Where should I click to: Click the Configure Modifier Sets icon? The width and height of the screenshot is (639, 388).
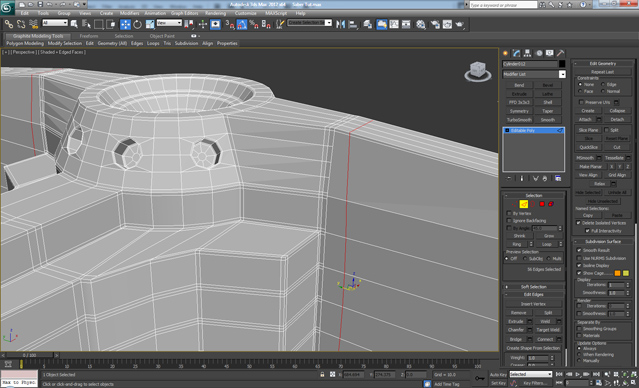pos(558,179)
